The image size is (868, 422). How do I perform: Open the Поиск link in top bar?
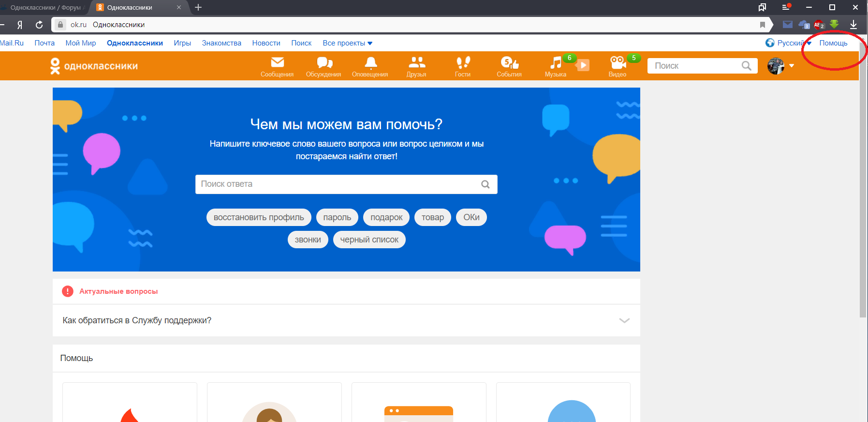pos(301,43)
